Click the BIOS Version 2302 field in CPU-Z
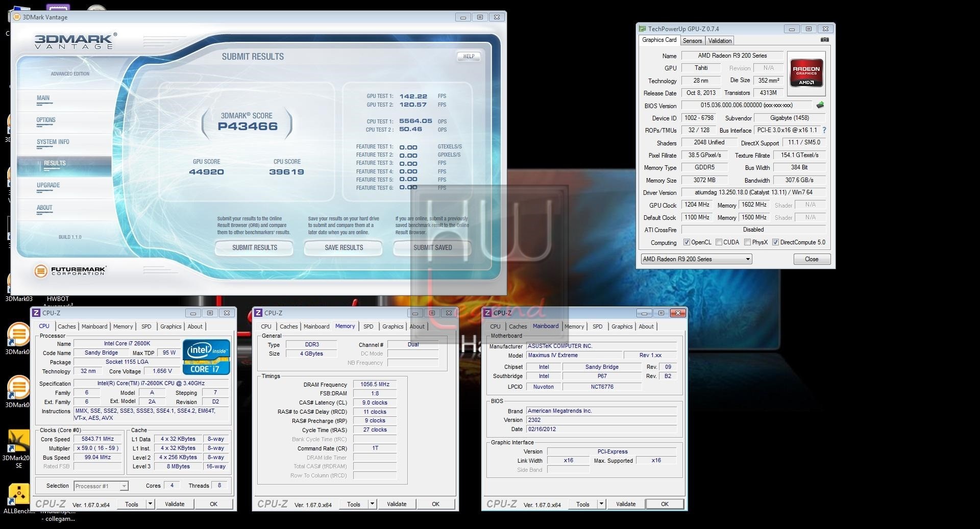 (602, 420)
